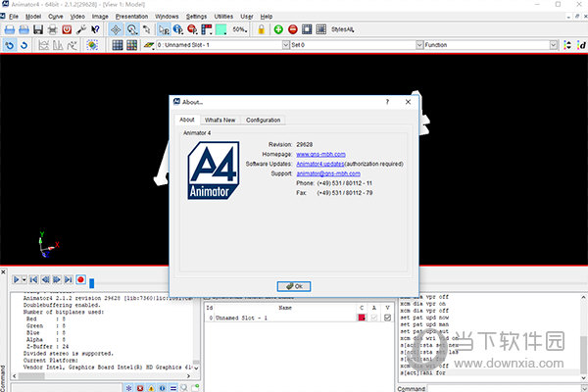Viewport: 588px width, 392px height.
Task: Click the snowflake icon in message filter bar
Action: pyautogui.click(x=128, y=388)
